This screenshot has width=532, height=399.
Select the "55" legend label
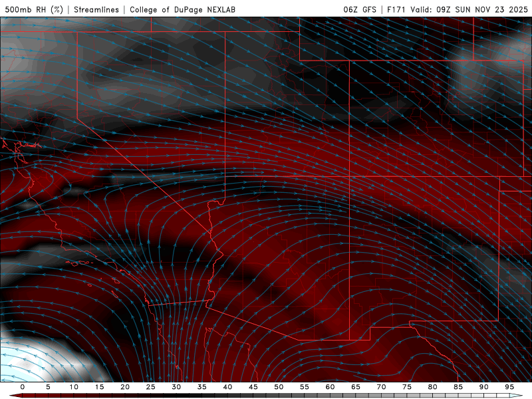[x=305, y=387]
